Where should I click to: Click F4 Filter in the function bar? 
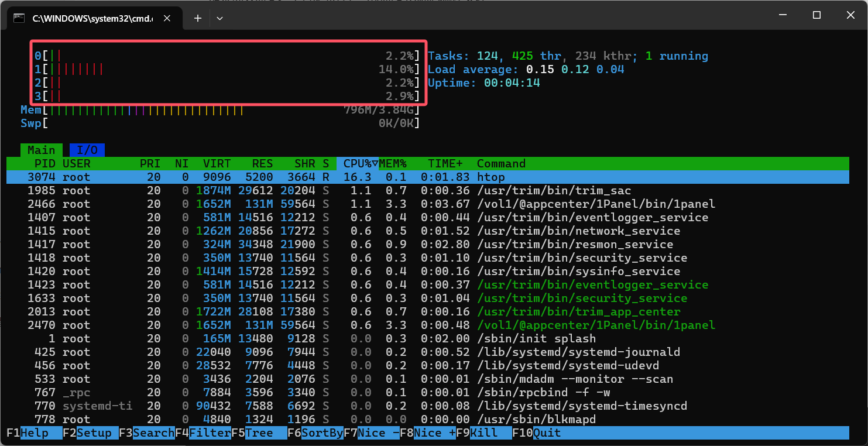(x=203, y=433)
